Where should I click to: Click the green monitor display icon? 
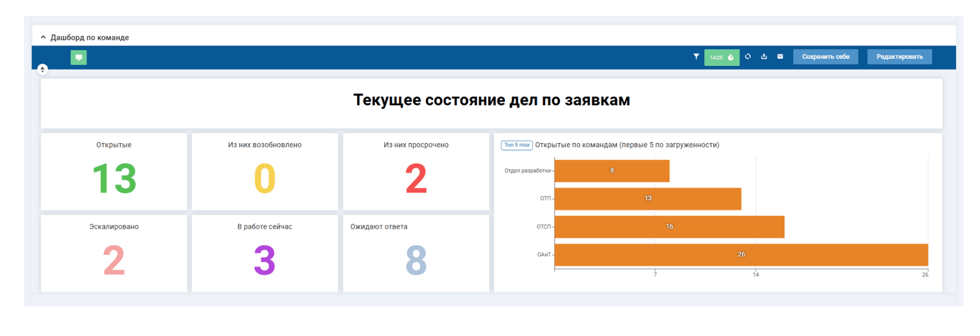tap(79, 57)
